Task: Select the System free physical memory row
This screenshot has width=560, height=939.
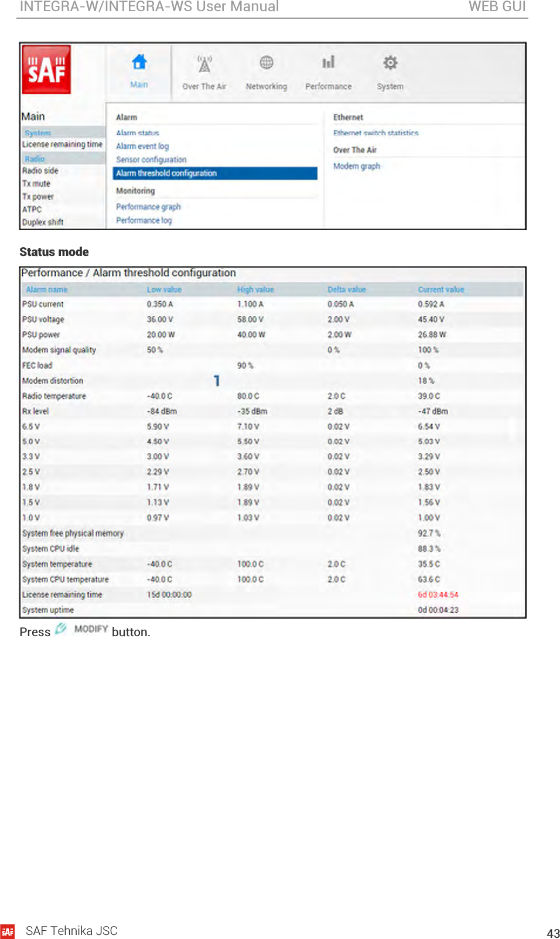Action: click(x=272, y=534)
